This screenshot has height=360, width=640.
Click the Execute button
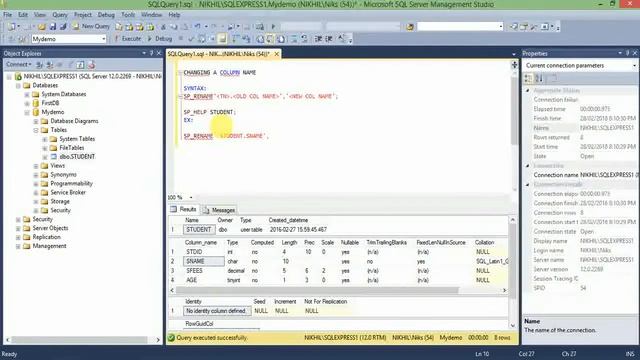coord(128,39)
